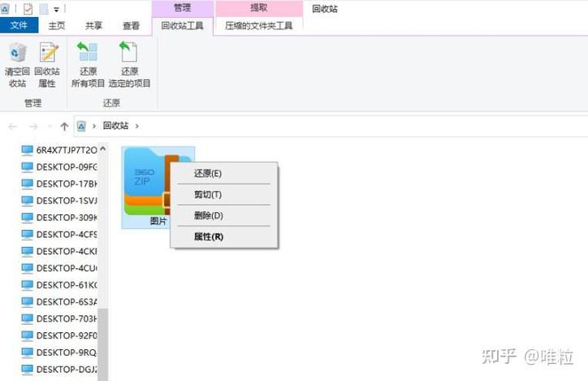Click the Forward navigation arrow
Viewport: 588px width, 381px height.
34,127
